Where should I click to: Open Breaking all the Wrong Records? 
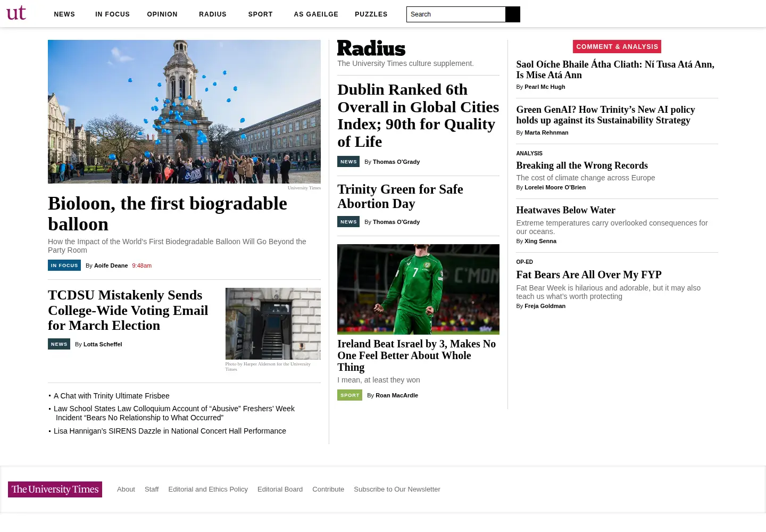pos(582,165)
